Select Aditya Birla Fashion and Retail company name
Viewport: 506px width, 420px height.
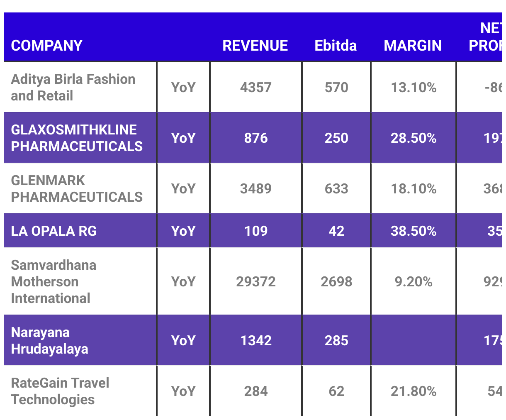pos(73,87)
